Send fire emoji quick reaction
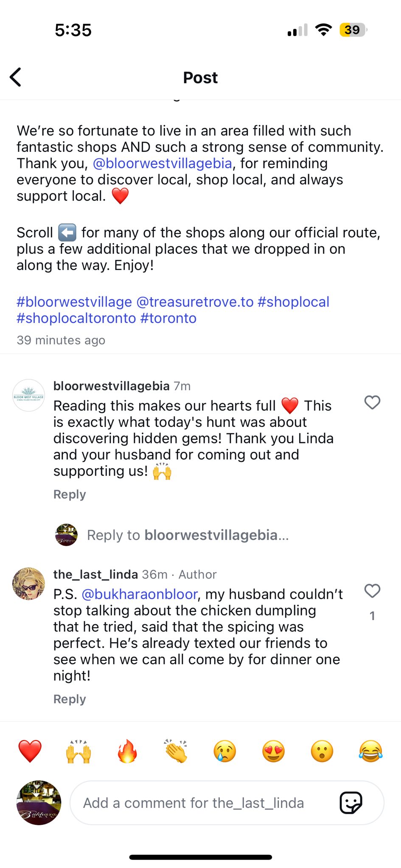This screenshot has height=868, width=401. 127,751
